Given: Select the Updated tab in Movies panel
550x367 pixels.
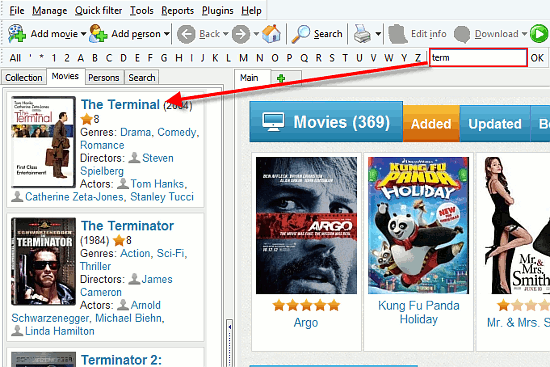Looking at the screenshot, I should (495, 124).
